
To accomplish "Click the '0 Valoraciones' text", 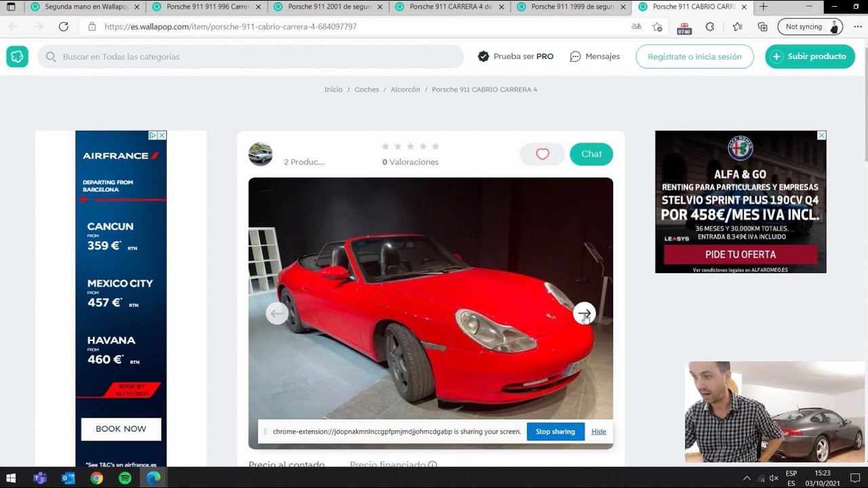I will [410, 162].
